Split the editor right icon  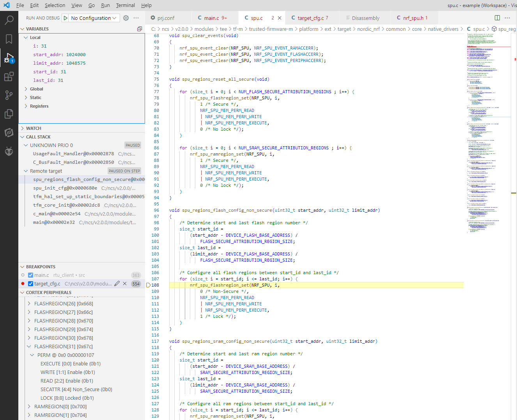coord(497,18)
